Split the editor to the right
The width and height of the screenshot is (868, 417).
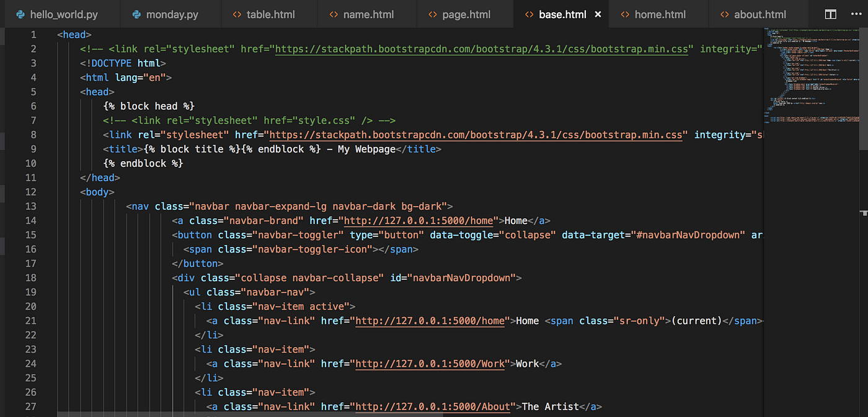point(830,14)
